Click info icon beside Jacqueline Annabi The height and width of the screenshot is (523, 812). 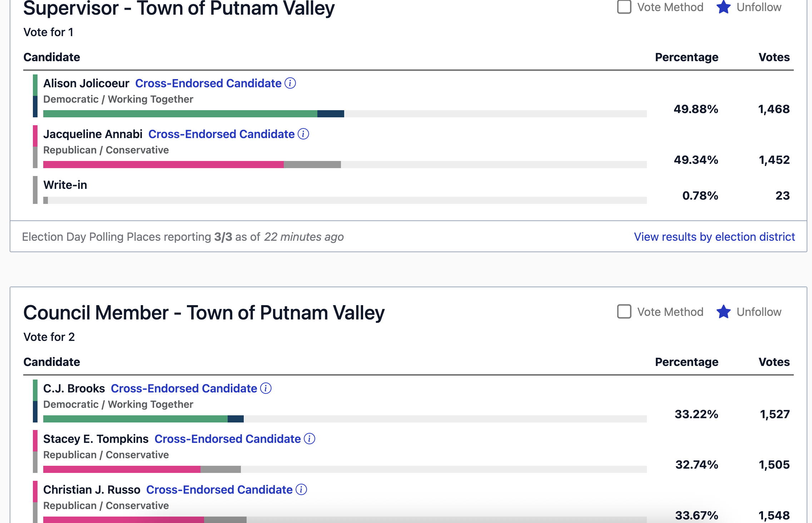[303, 134]
